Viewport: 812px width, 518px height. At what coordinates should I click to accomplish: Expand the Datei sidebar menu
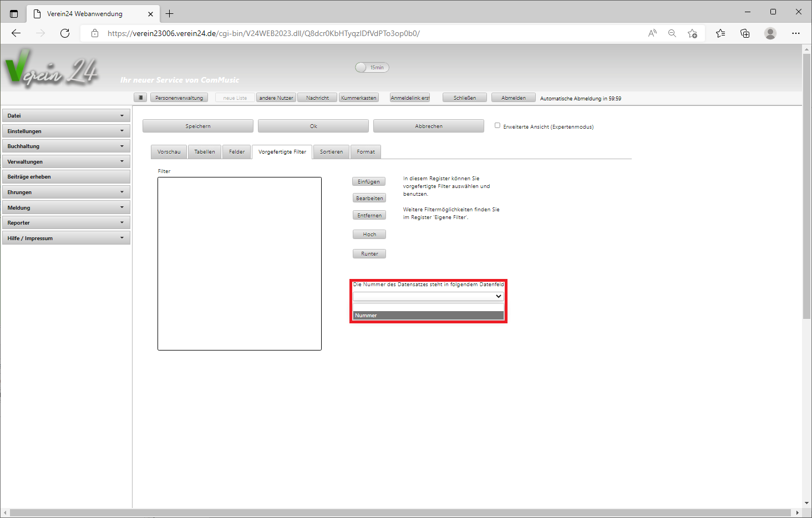click(66, 116)
